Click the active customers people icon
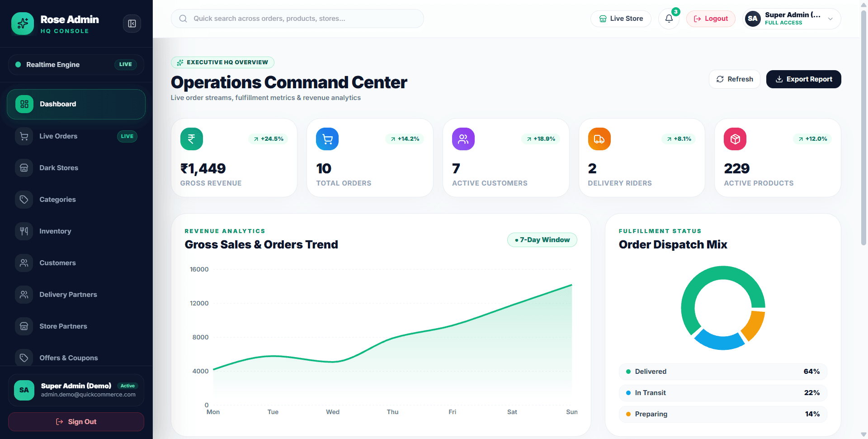Image resolution: width=868 pixels, height=439 pixels. [463, 139]
